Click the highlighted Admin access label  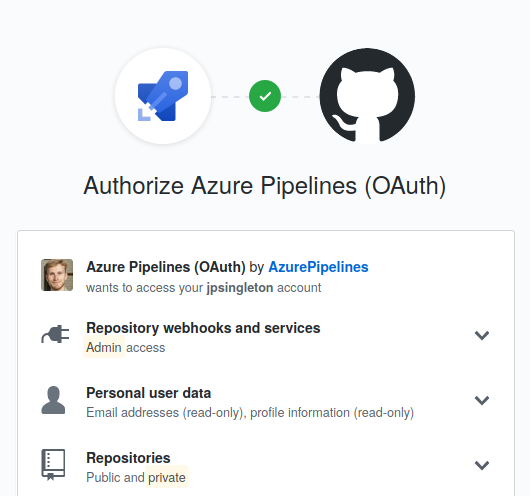104,347
